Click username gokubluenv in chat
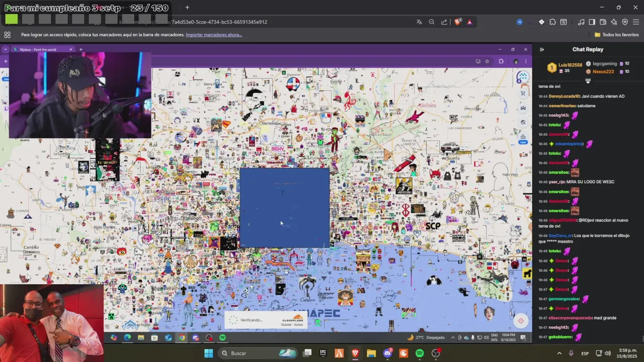 point(560,337)
